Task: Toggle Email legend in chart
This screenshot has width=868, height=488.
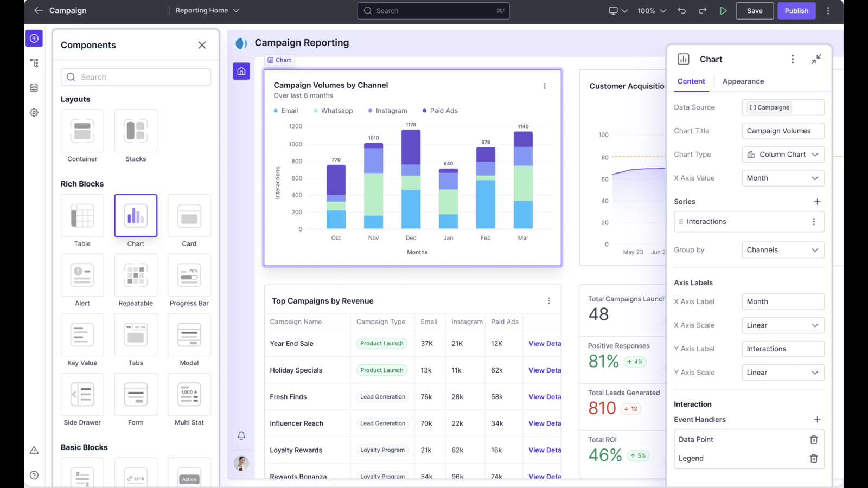Action: click(x=286, y=111)
